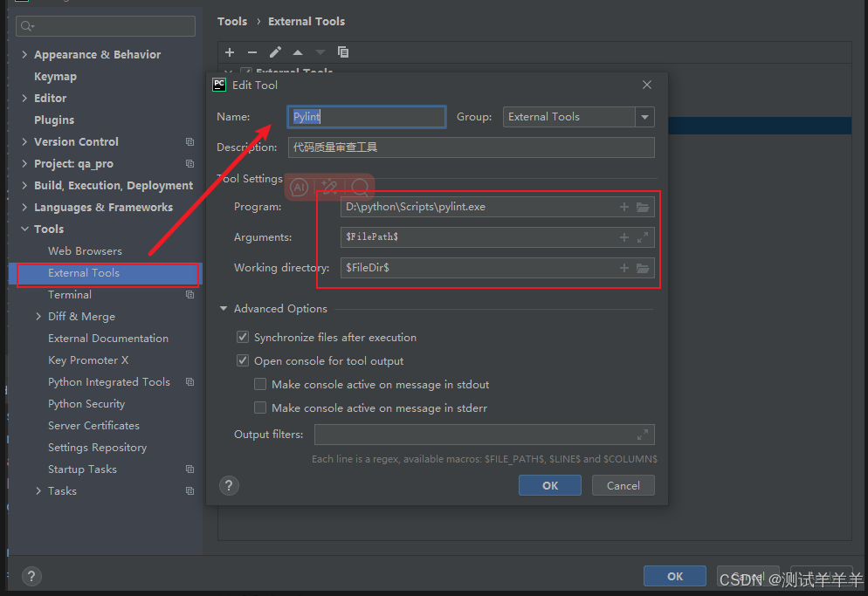
Task: Expand Languages & Frameworks node
Action: [x=24, y=207]
